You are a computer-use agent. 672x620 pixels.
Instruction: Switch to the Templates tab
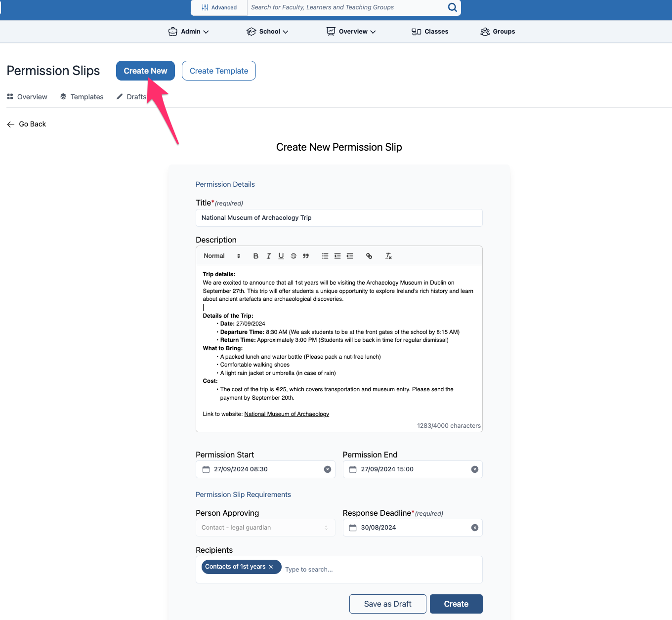pos(82,97)
